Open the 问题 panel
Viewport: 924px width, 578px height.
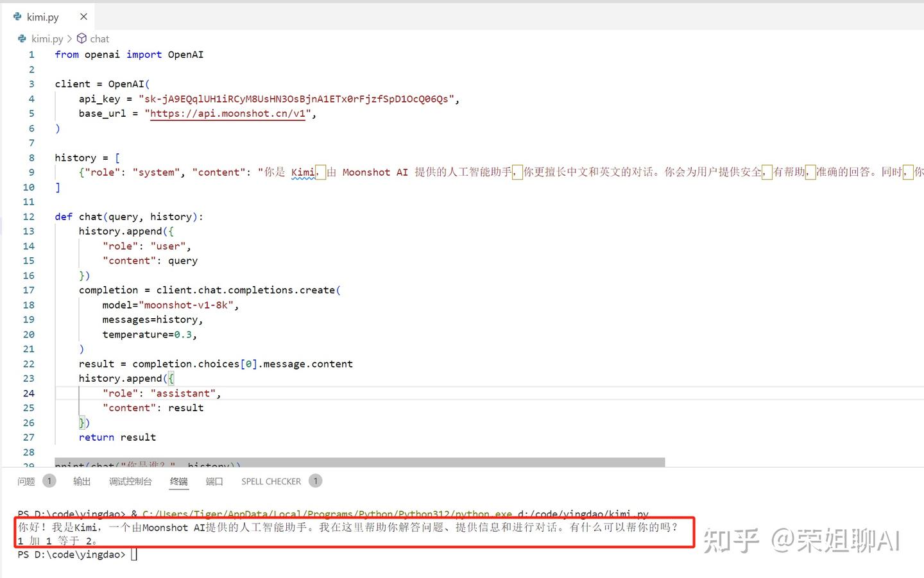point(26,480)
